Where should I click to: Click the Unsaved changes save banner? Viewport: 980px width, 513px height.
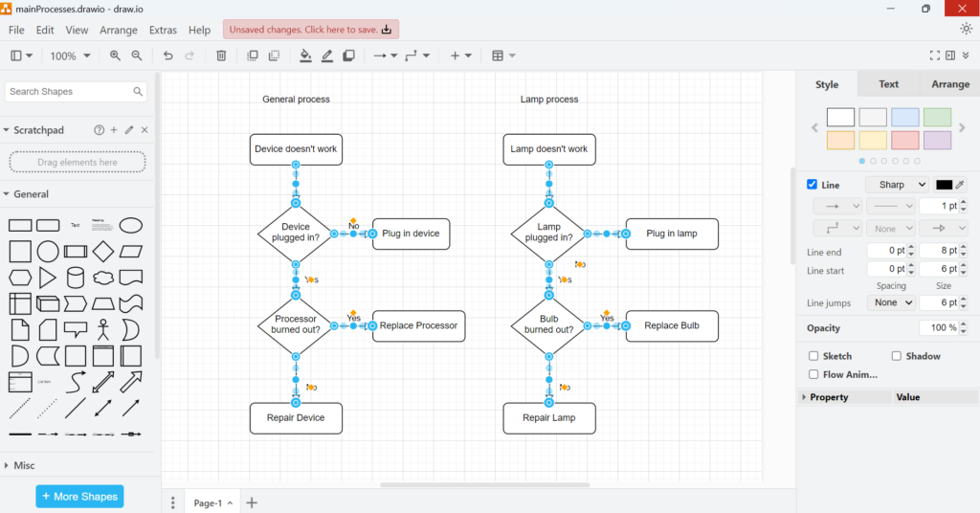[x=311, y=30]
